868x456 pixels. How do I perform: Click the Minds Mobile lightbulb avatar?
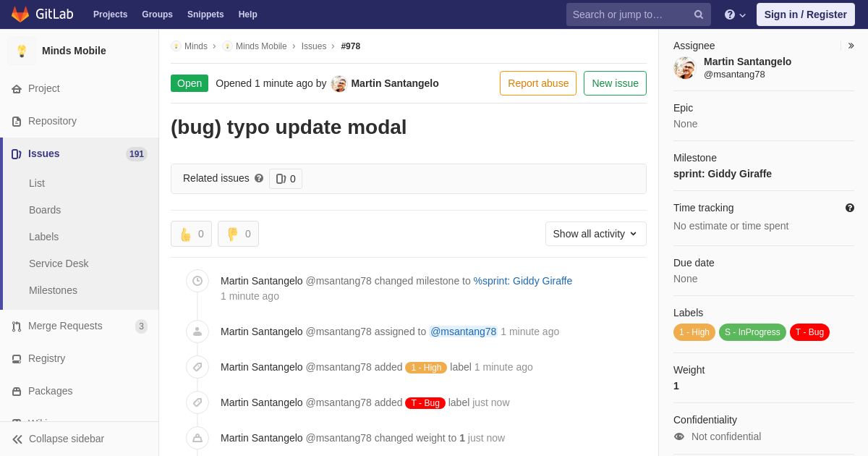tap(22, 51)
